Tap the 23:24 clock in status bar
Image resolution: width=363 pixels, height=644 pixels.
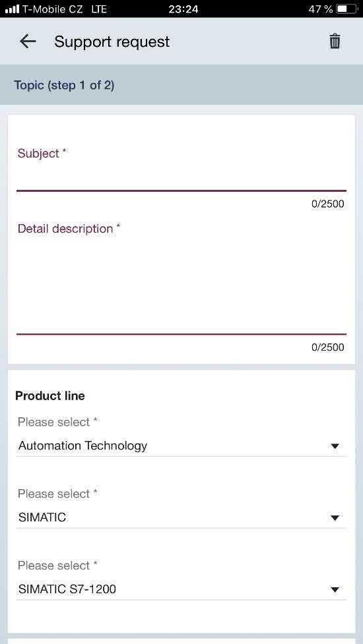183,9
